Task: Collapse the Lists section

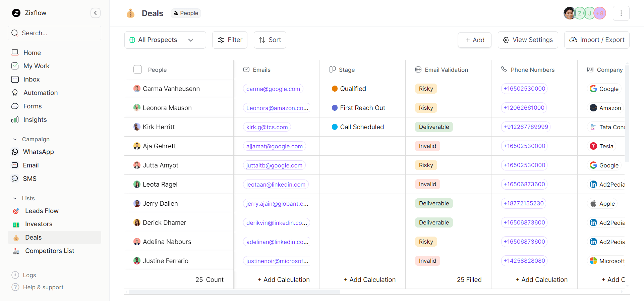Action: tap(15, 198)
